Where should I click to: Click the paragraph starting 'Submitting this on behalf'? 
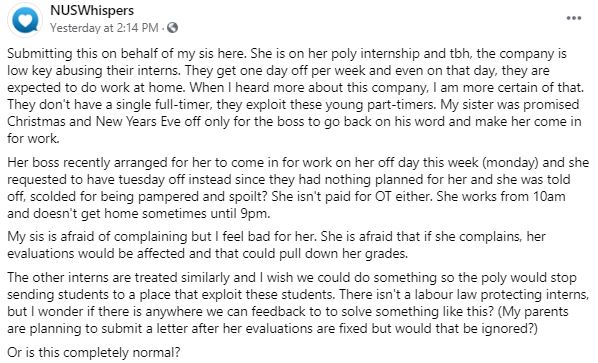(x=296, y=96)
